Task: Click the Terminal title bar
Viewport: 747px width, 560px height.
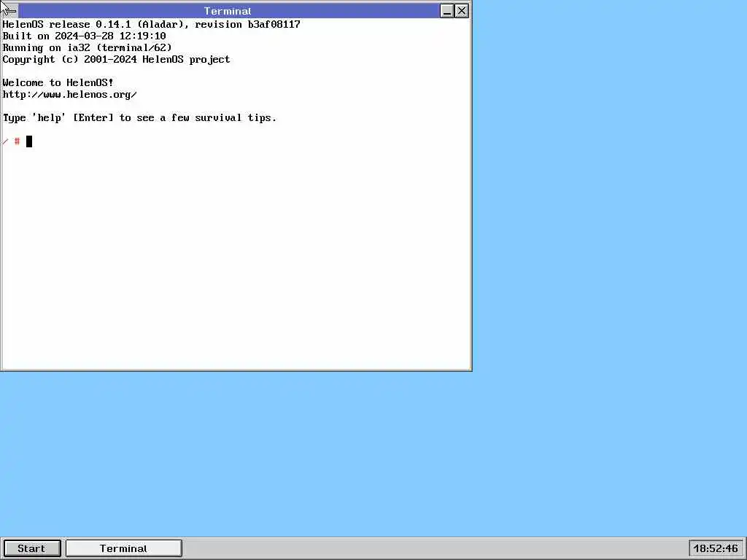Action: coord(228,11)
